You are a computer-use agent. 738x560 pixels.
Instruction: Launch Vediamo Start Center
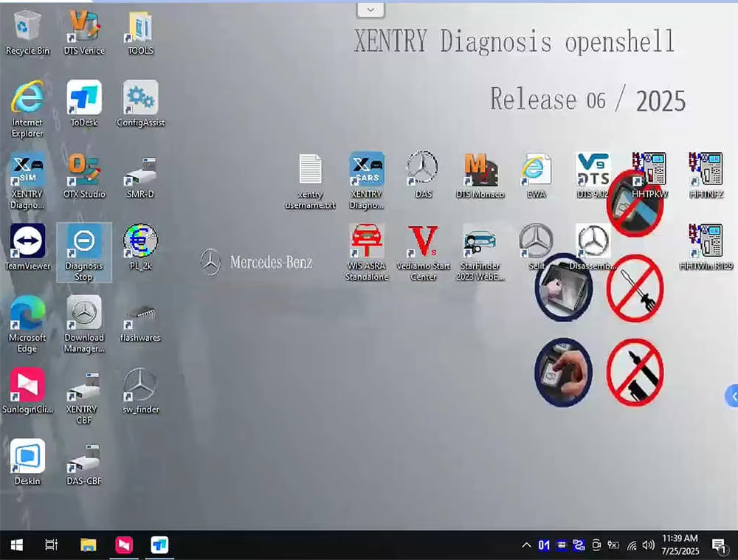tap(423, 243)
